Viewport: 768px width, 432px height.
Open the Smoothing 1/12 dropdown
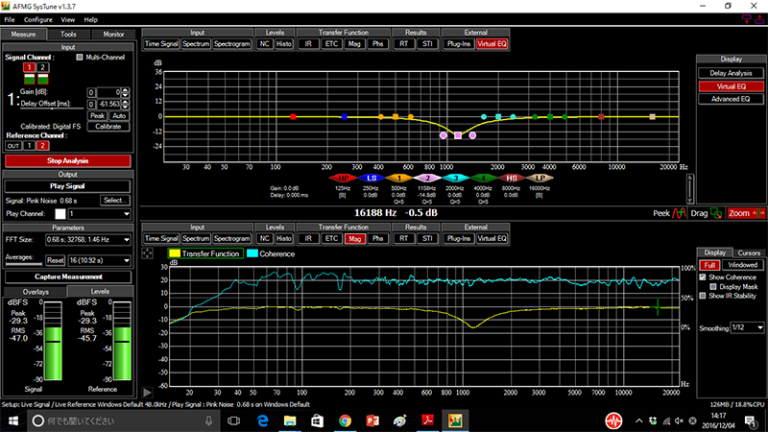click(x=746, y=327)
